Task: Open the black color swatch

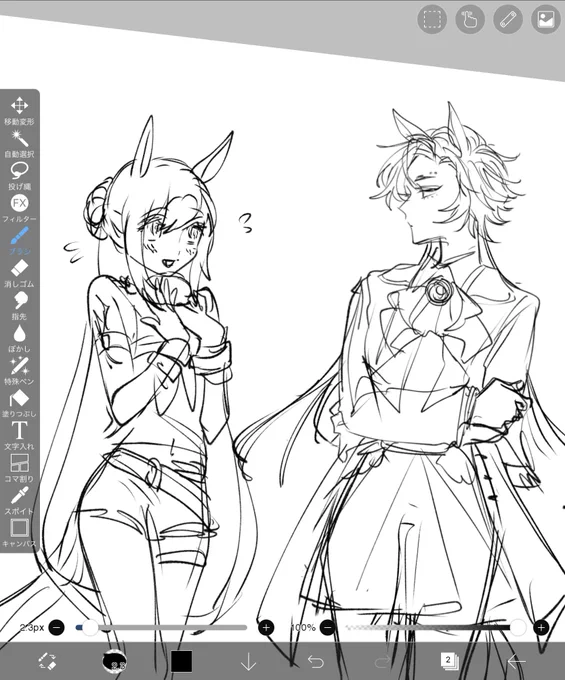Action: coord(181,661)
